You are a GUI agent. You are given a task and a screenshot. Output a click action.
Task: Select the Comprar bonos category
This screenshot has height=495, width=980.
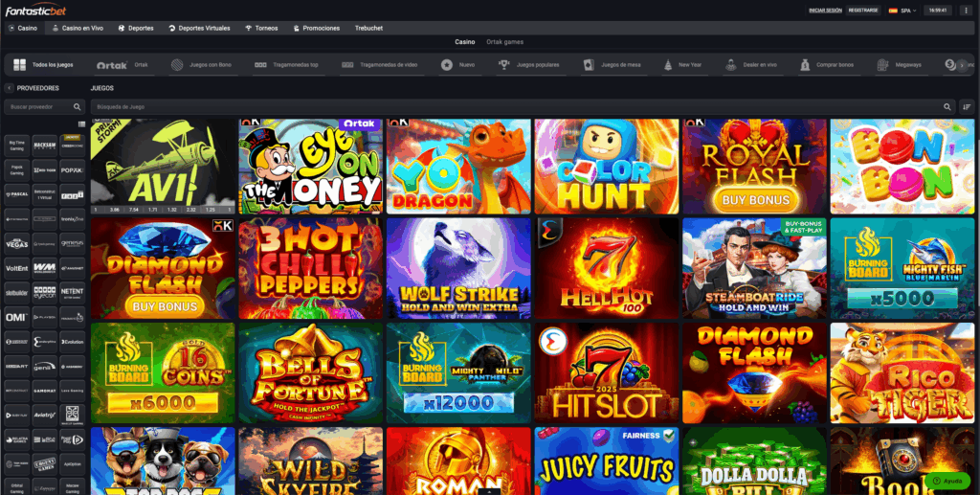tap(827, 65)
